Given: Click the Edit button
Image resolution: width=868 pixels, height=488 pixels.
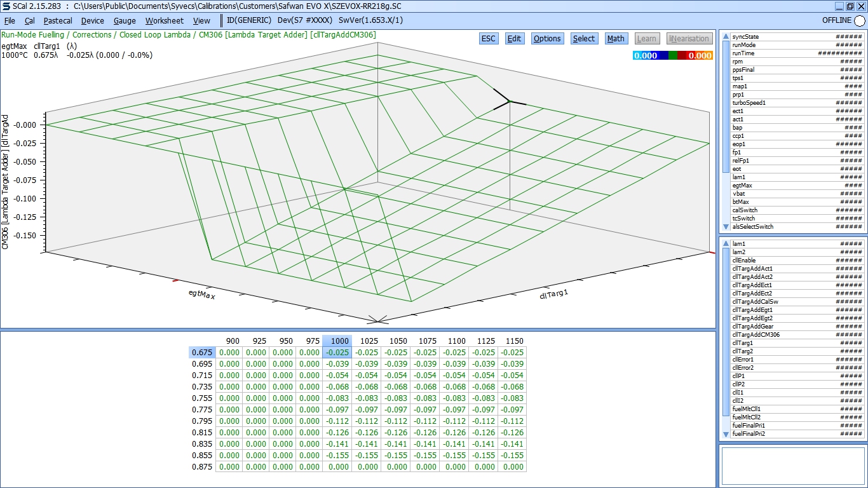Looking at the screenshot, I should pyautogui.click(x=514, y=38).
